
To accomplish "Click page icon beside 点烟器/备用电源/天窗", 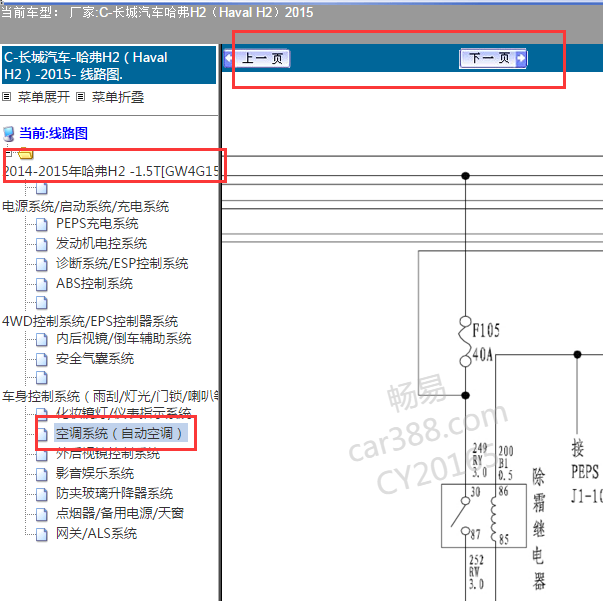I will click(42, 514).
